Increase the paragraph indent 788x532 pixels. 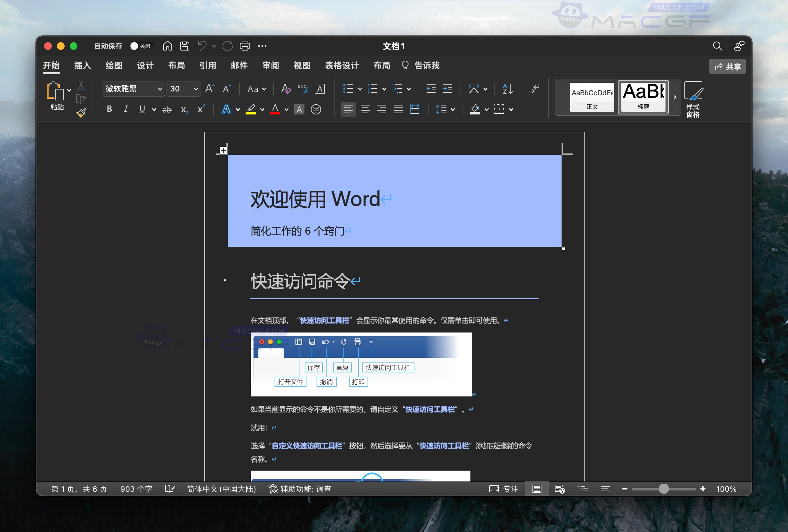click(x=448, y=89)
